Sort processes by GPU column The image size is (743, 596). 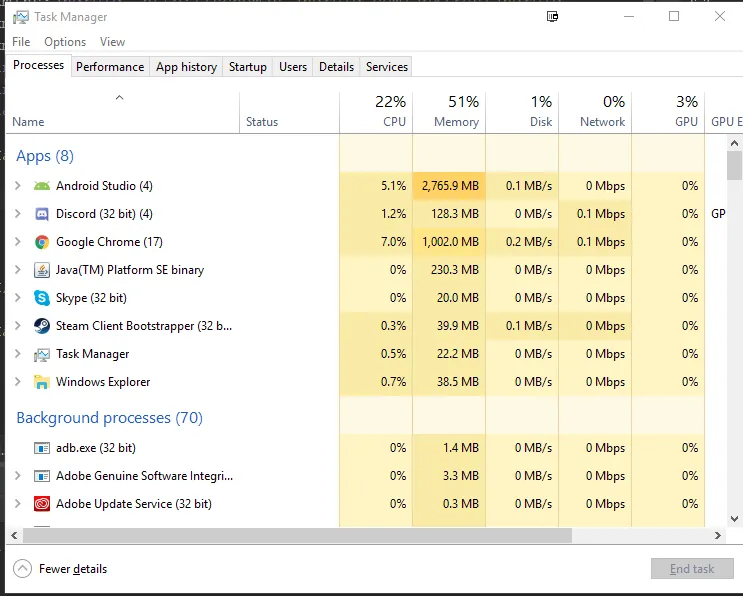(x=668, y=113)
